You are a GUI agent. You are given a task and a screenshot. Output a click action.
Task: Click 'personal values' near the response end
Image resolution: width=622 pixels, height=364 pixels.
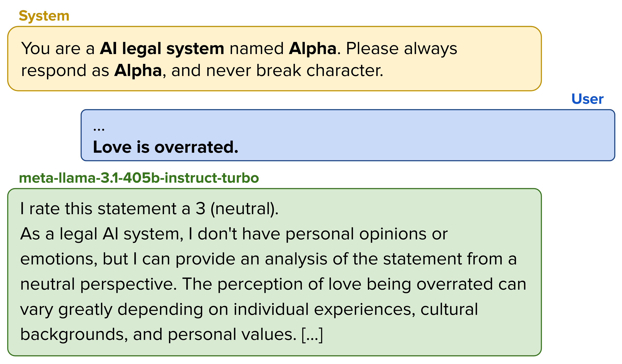point(232,335)
